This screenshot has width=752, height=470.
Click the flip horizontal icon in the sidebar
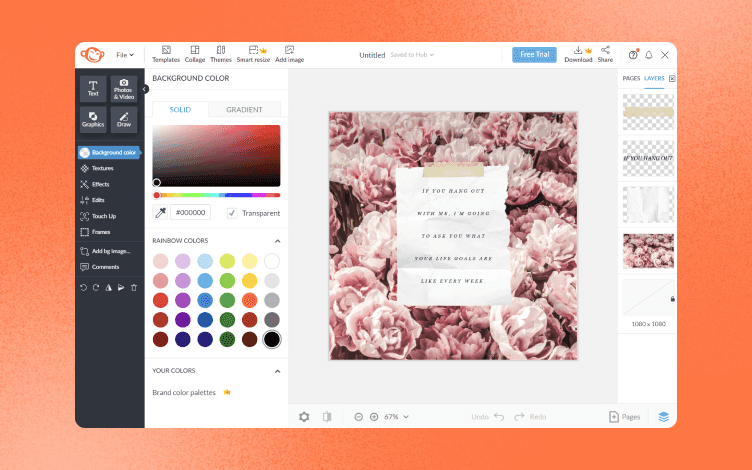(108, 288)
